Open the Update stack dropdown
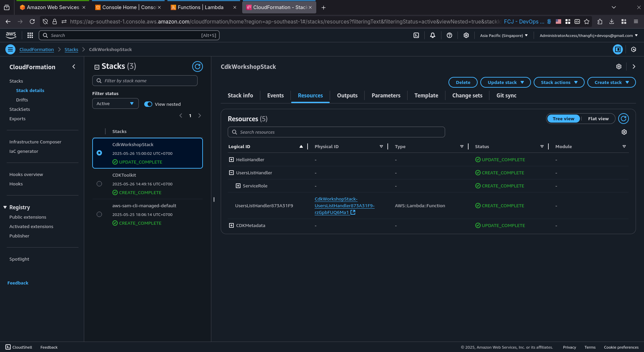Screen dimensions: 644x352 (x=505, y=82)
